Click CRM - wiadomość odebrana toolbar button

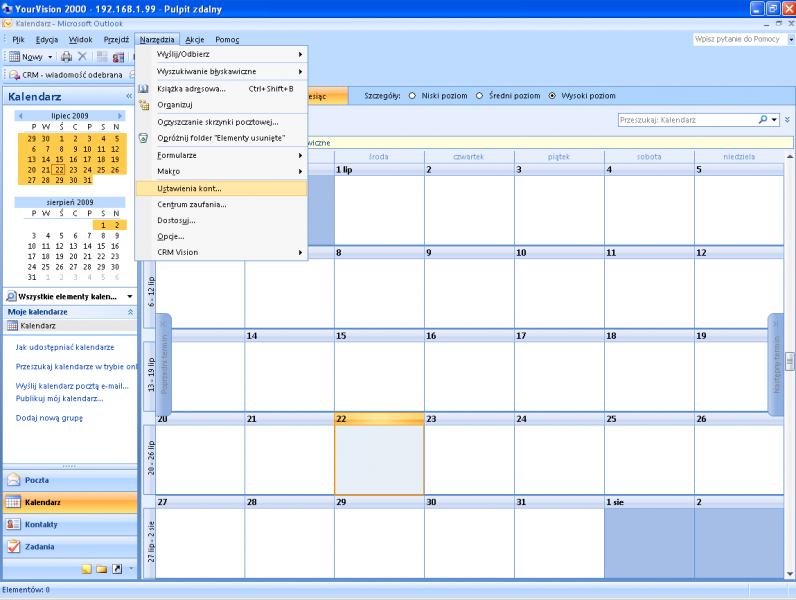point(66,75)
